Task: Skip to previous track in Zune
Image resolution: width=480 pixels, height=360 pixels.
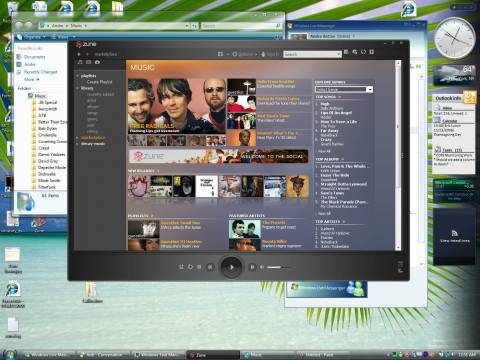Action: [x=210, y=267]
